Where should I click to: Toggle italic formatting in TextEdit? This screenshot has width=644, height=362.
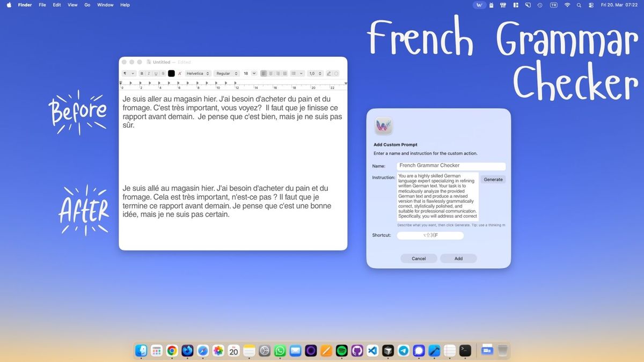click(x=149, y=73)
